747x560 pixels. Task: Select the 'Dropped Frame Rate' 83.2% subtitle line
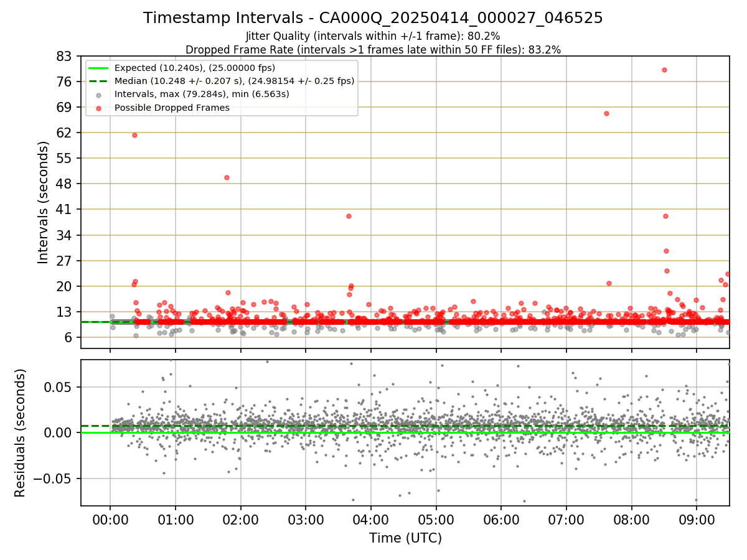pyautogui.click(x=373, y=50)
